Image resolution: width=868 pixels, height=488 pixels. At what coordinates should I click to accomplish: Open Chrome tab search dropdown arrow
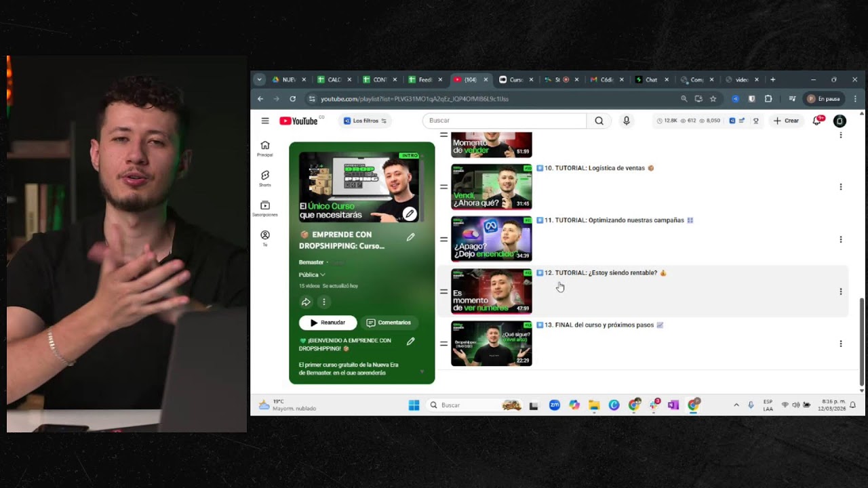pyautogui.click(x=259, y=79)
